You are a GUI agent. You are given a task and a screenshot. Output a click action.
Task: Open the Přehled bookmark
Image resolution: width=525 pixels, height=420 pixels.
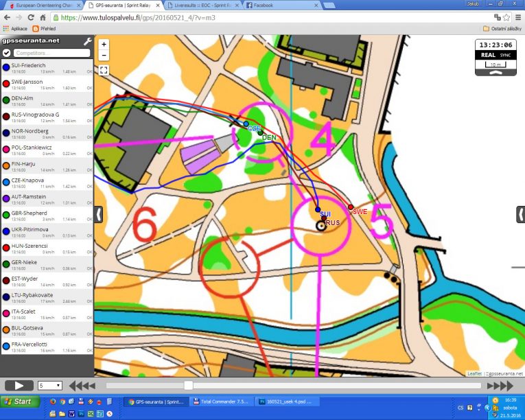point(44,28)
